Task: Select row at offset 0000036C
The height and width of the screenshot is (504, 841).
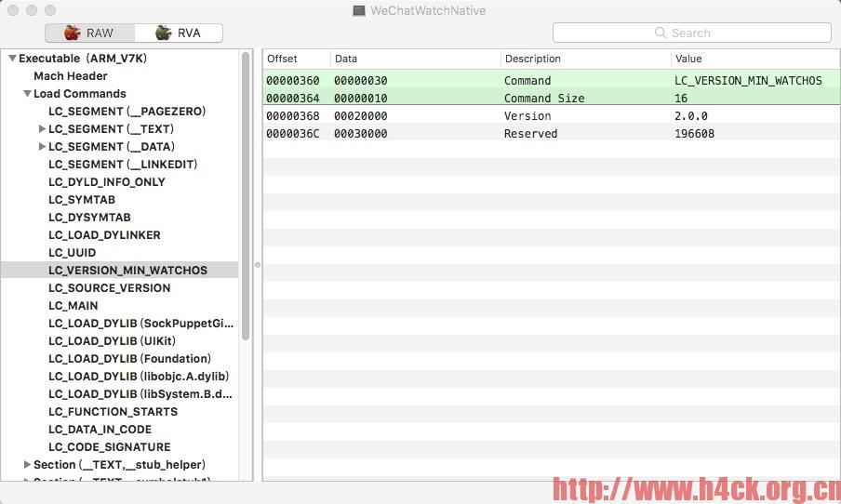Action: (552, 134)
